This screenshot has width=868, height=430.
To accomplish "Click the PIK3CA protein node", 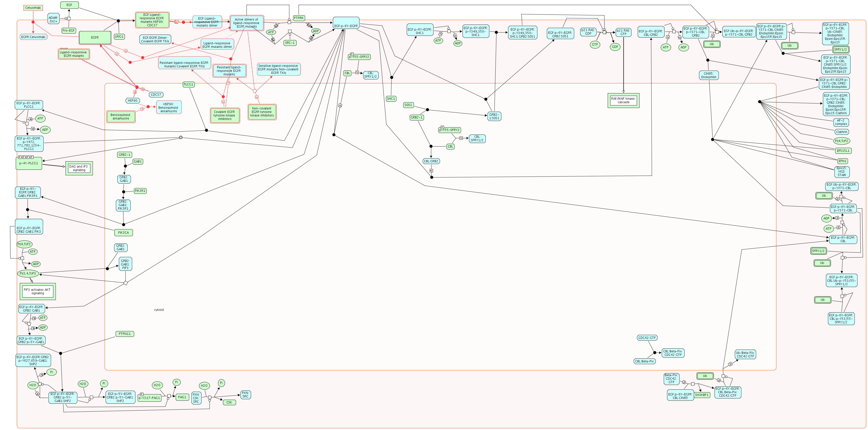I will click(x=123, y=232).
